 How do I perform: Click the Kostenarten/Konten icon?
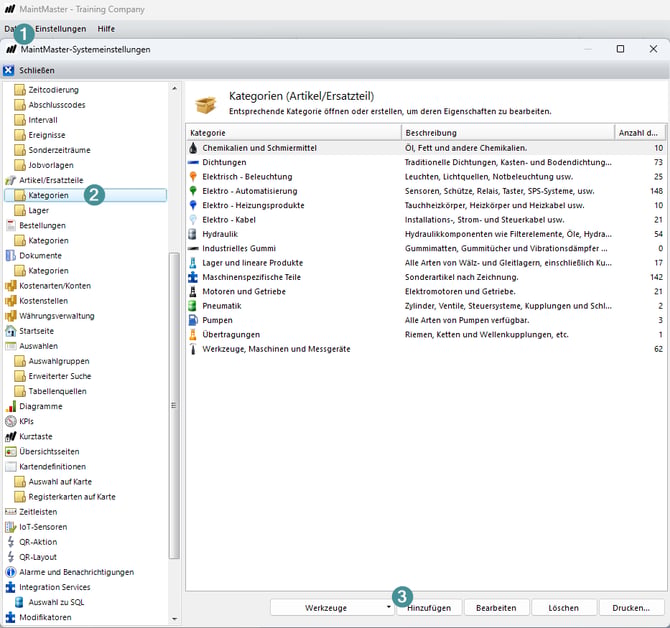tap(11, 285)
